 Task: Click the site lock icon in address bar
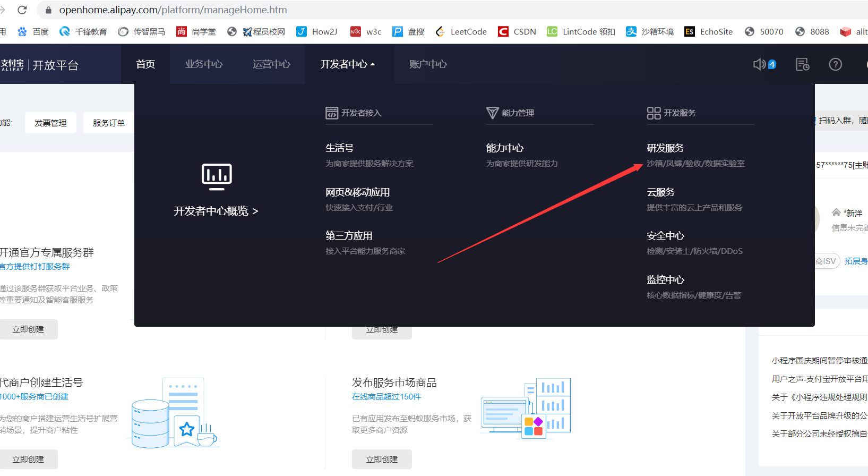pos(49,10)
